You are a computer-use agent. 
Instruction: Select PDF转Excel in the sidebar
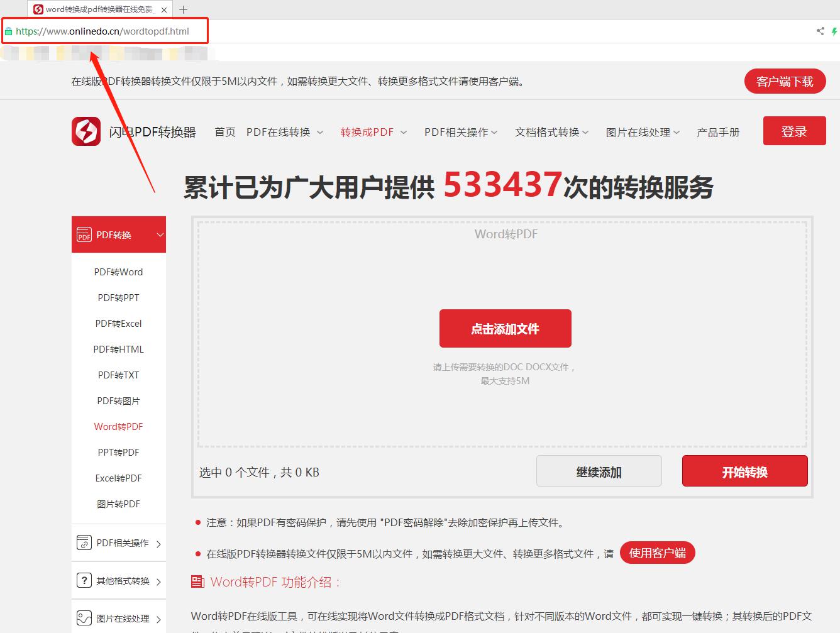tap(118, 323)
